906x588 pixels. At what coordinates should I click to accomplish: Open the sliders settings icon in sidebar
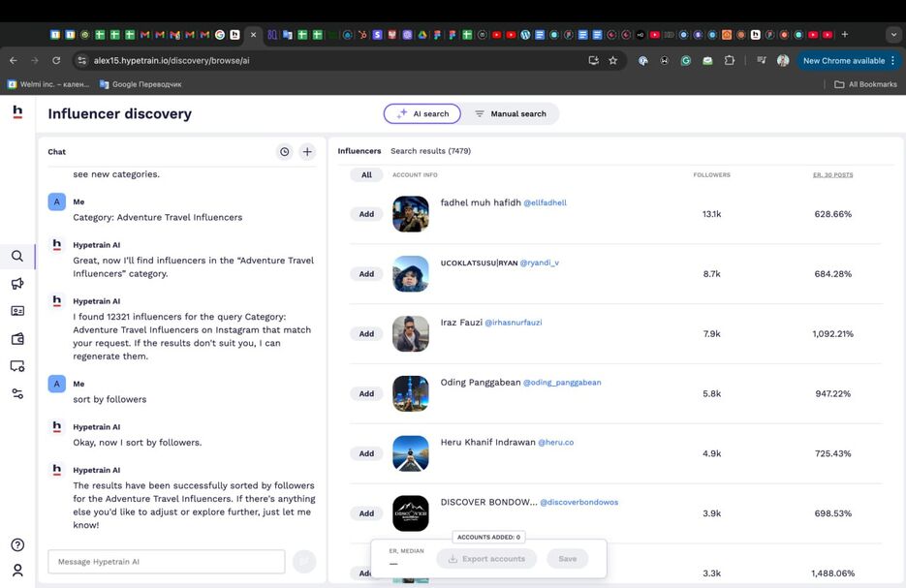coord(17,394)
